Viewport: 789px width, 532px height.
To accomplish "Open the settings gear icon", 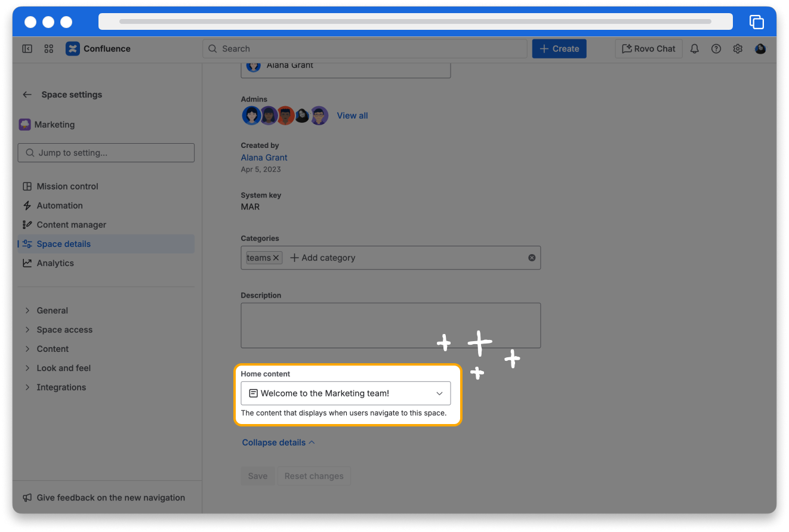I will pyautogui.click(x=738, y=49).
